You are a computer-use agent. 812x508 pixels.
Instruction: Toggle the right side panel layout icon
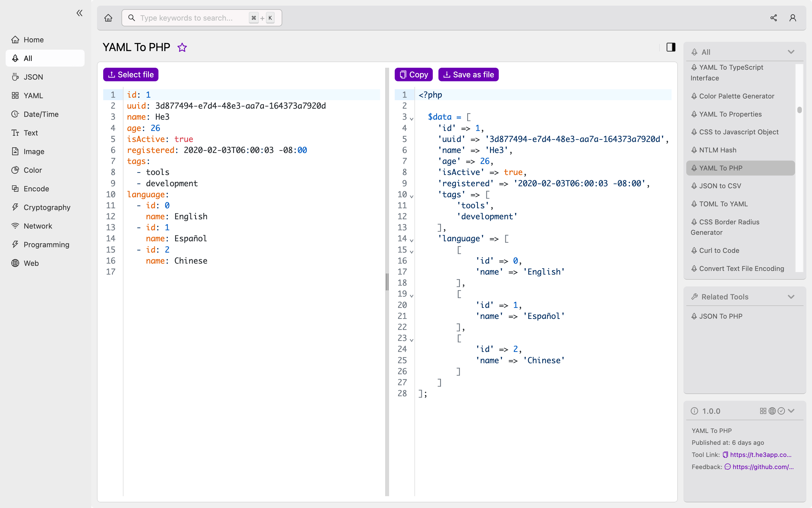pos(671,47)
